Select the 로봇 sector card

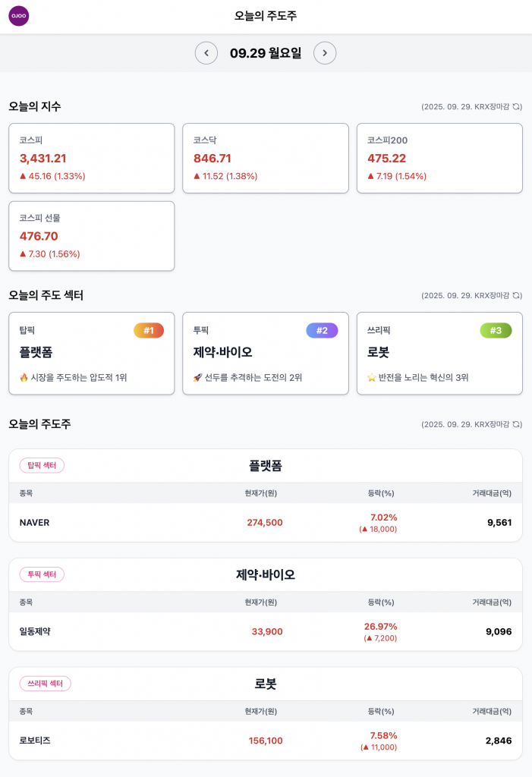(x=439, y=354)
